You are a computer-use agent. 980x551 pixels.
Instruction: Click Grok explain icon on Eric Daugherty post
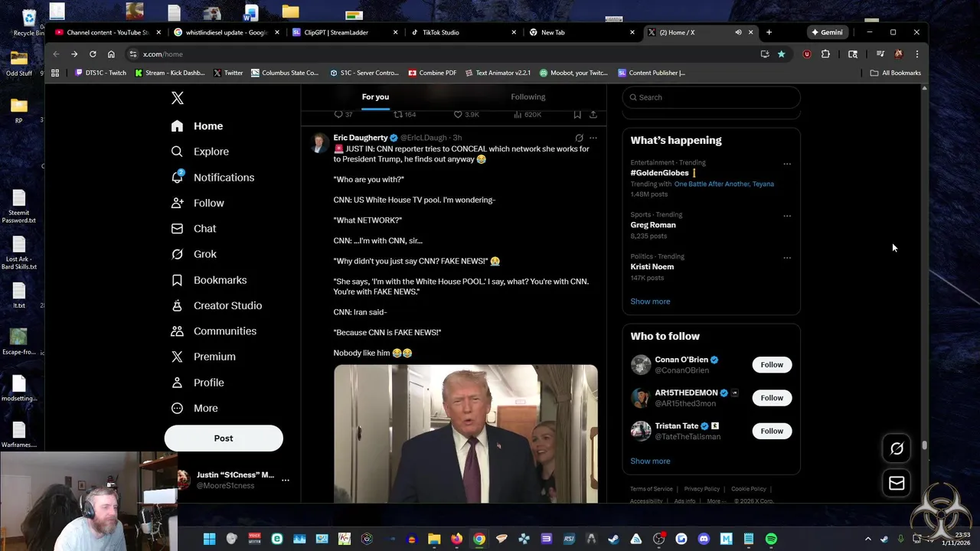tap(579, 138)
